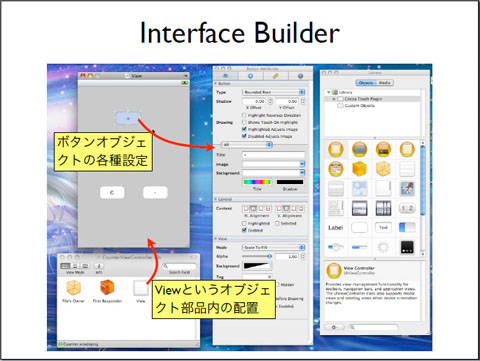Pick the segmented control (1 2) library item
The height and width of the screenshot is (361, 480).
pyautogui.click(x=407, y=208)
